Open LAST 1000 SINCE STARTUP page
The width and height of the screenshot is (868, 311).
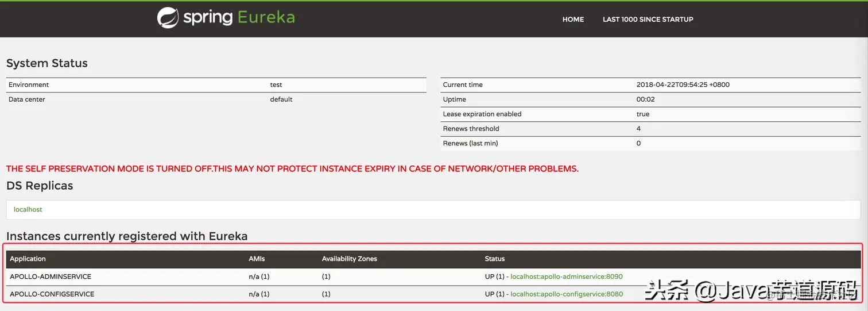(648, 19)
